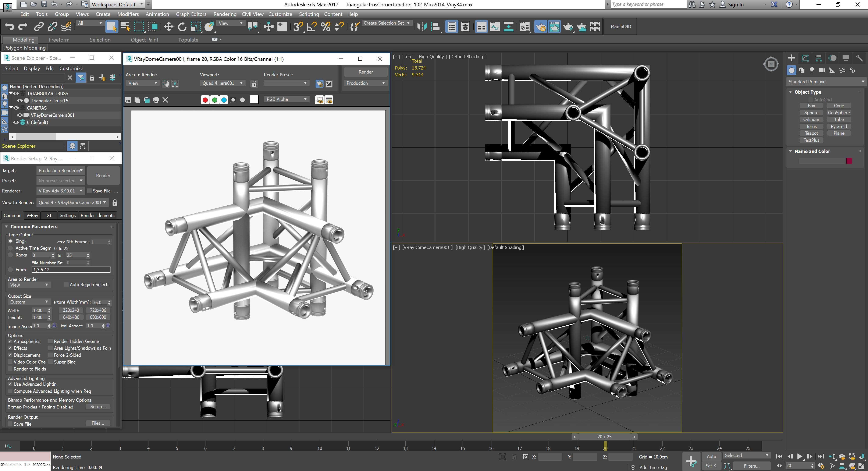Hide the VRayDomeCamera001 object
The image size is (868, 471).
tap(20, 115)
